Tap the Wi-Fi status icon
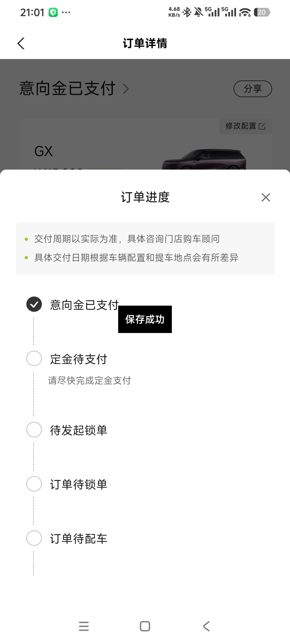The image size is (290, 644). point(245,12)
